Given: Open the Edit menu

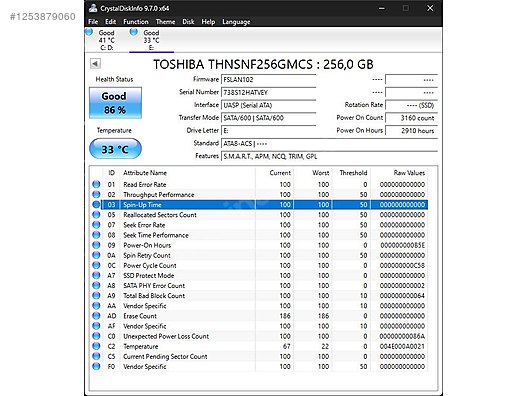Looking at the screenshot, I should pyautogui.click(x=110, y=22).
